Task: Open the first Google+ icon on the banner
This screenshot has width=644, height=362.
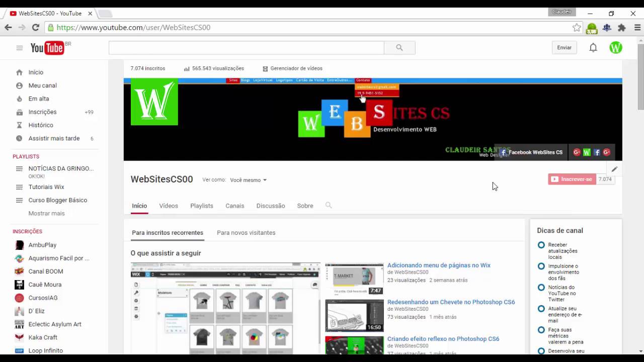Action: 577,152
